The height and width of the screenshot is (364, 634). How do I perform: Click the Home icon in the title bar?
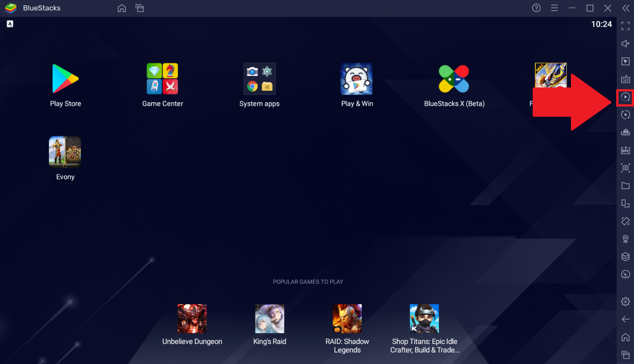[x=122, y=8]
